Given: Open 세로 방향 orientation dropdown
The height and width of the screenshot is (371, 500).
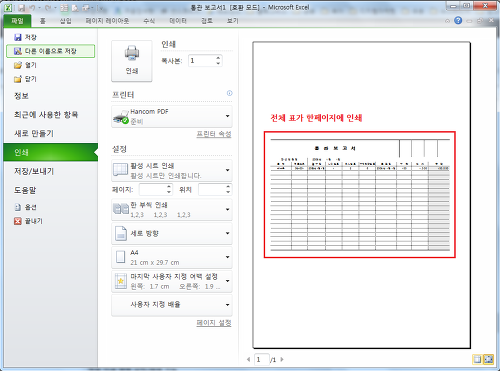Looking at the screenshot, I should pyautogui.click(x=172, y=233).
